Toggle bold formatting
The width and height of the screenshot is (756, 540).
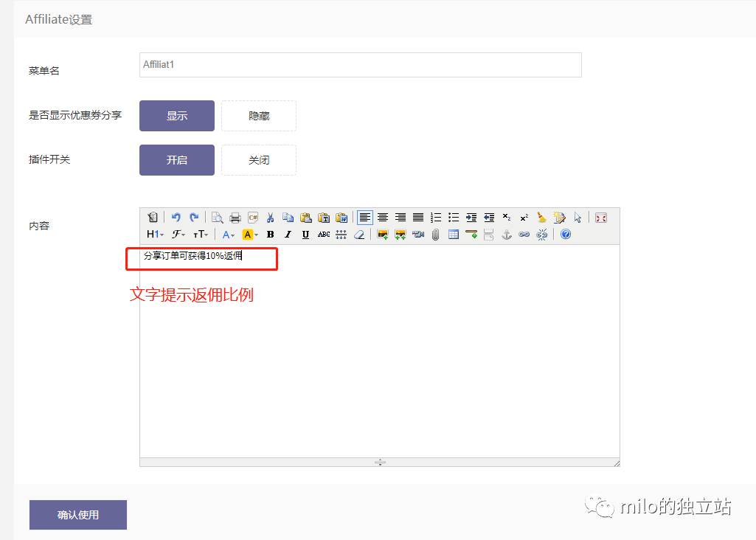click(271, 235)
